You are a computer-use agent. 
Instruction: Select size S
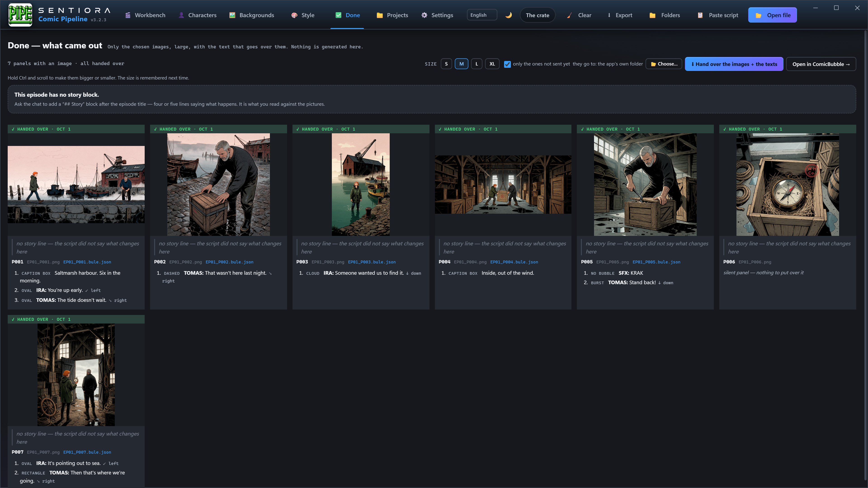pyautogui.click(x=446, y=64)
